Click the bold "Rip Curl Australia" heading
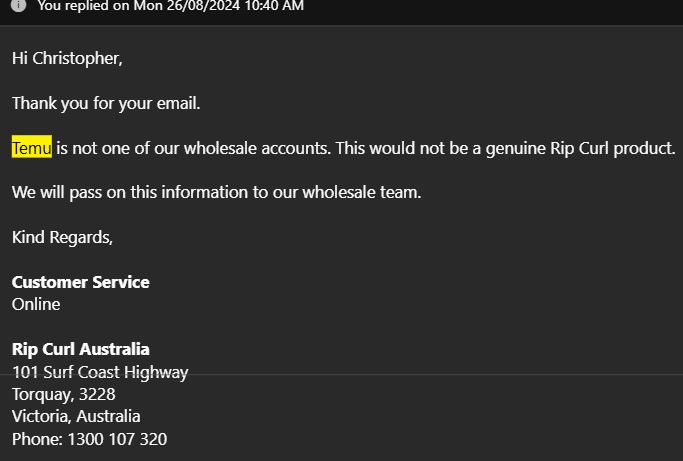The height and width of the screenshot is (461, 683). click(x=80, y=349)
